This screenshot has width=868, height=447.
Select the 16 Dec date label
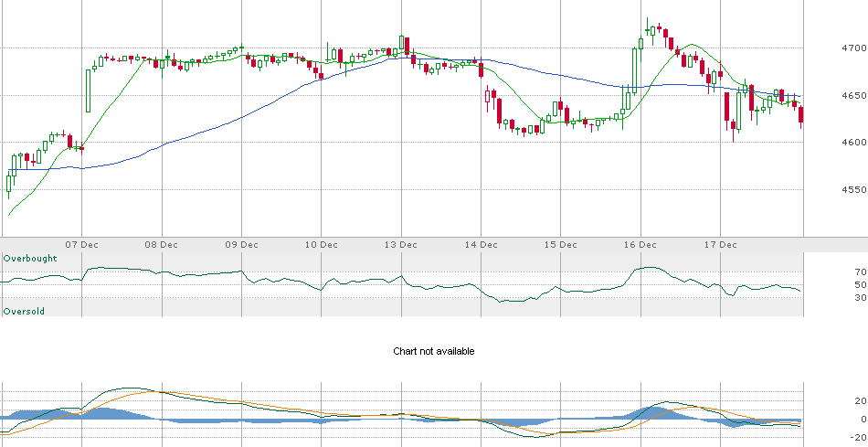click(x=641, y=244)
